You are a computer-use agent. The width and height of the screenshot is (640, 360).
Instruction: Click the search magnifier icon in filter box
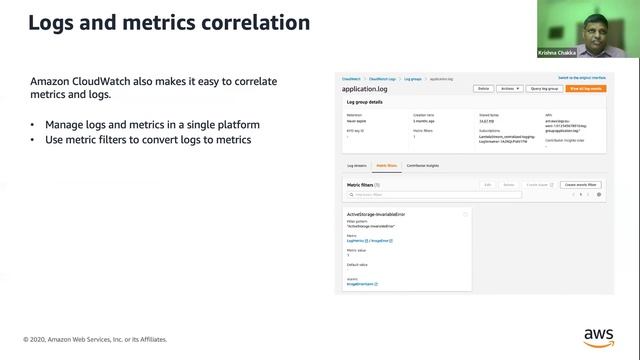[351, 195]
